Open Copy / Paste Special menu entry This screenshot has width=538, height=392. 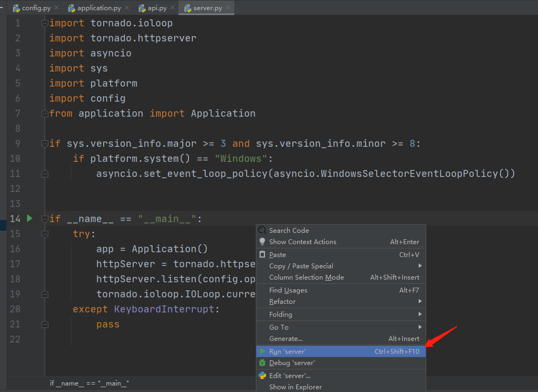(x=341, y=266)
